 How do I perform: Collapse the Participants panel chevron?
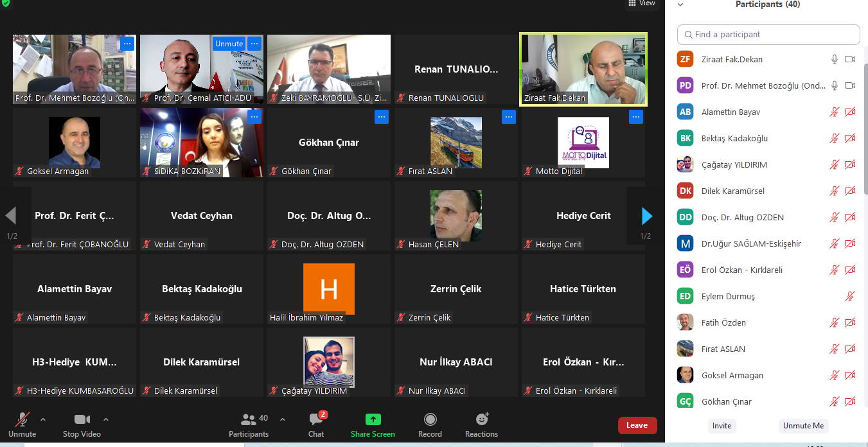pyautogui.click(x=680, y=4)
